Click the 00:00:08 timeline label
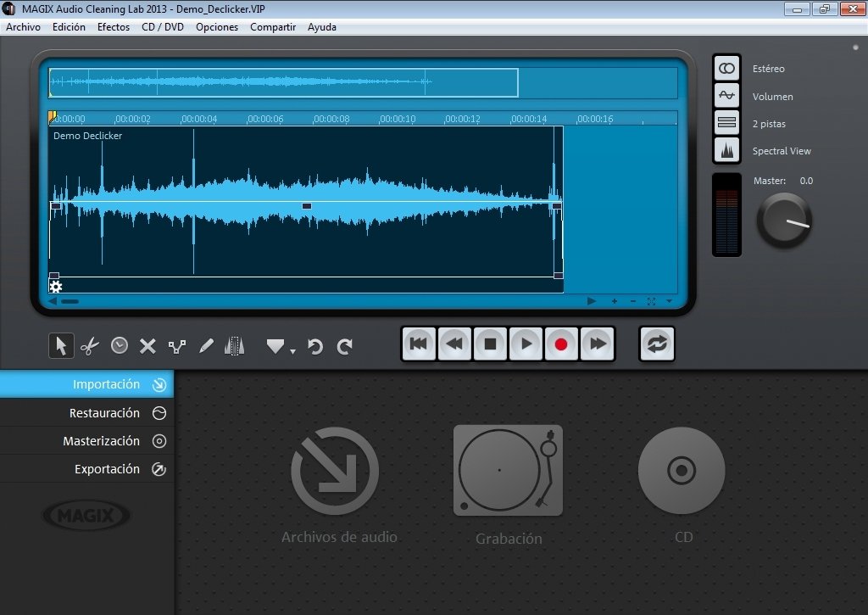Image resolution: width=868 pixels, height=615 pixels. (x=331, y=119)
